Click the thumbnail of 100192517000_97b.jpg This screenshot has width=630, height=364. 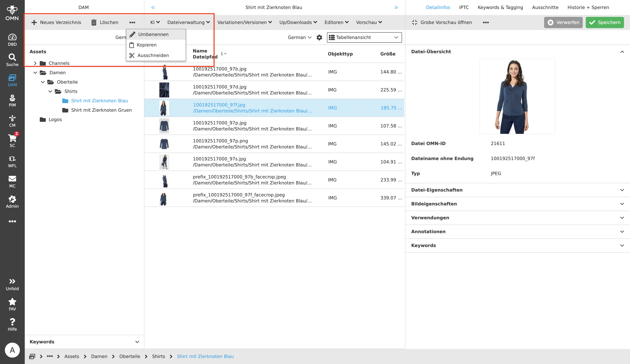(x=164, y=72)
